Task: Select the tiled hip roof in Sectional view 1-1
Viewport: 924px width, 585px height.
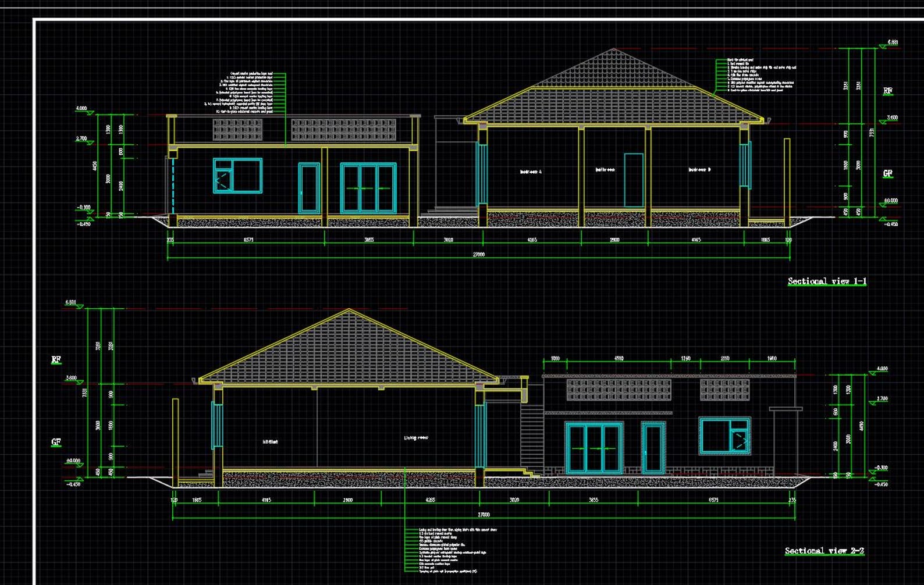Action: tap(614, 86)
